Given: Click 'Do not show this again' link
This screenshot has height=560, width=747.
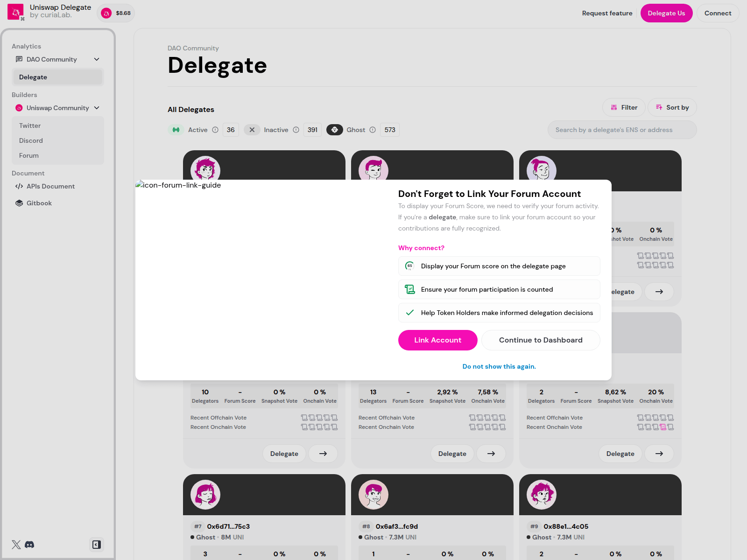Looking at the screenshot, I should tap(499, 366).
